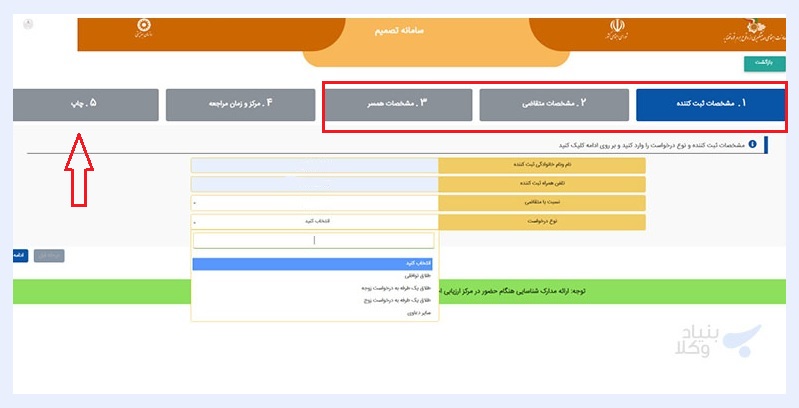Click the grey previous step button
The image size is (799, 408).
(x=49, y=256)
